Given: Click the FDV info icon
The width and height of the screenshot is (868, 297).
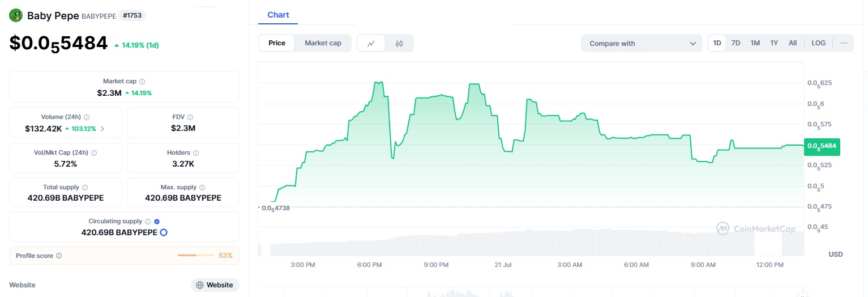Looking at the screenshot, I should pyautogui.click(x=190, y=117).
